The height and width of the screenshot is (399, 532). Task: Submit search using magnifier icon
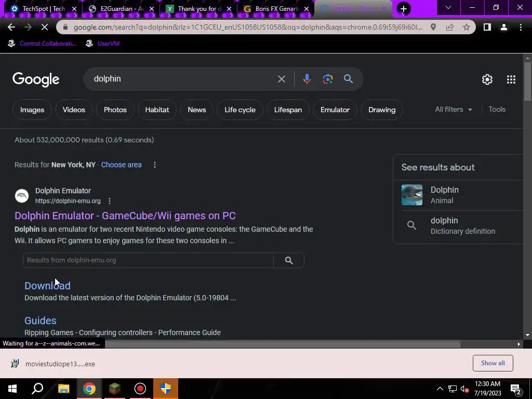coord(348,79)
